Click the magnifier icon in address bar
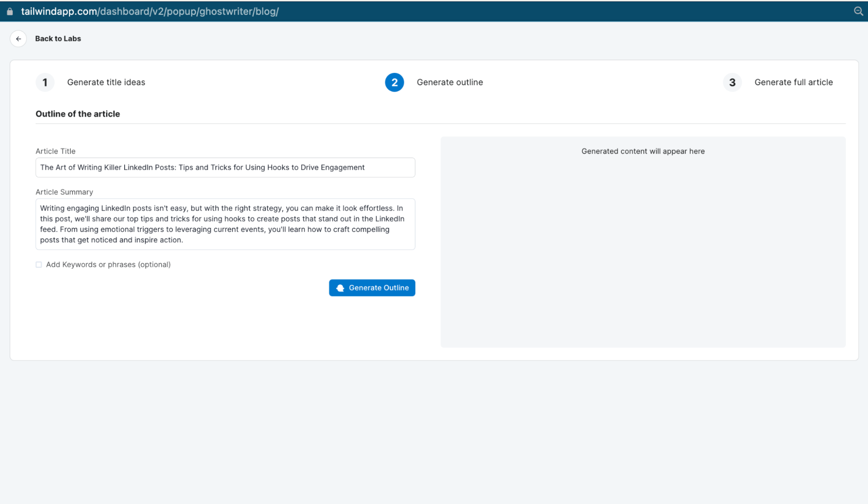 point(858,11)
